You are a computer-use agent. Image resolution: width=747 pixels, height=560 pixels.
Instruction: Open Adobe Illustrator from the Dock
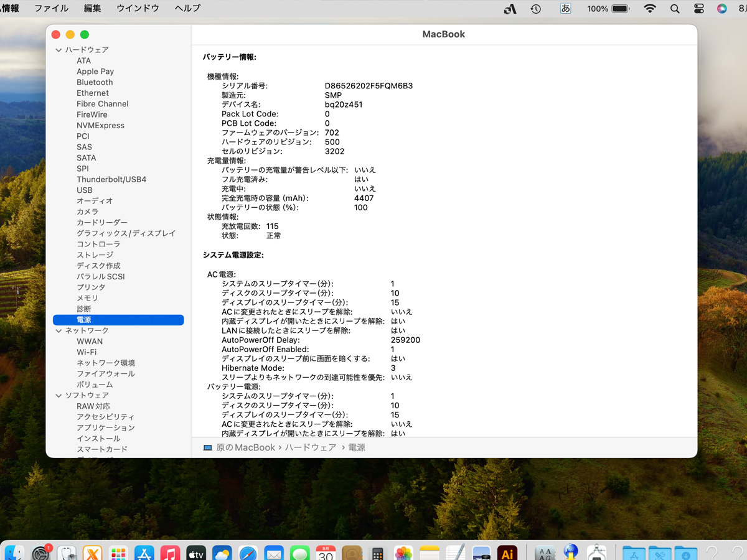(x=507, y=553)
